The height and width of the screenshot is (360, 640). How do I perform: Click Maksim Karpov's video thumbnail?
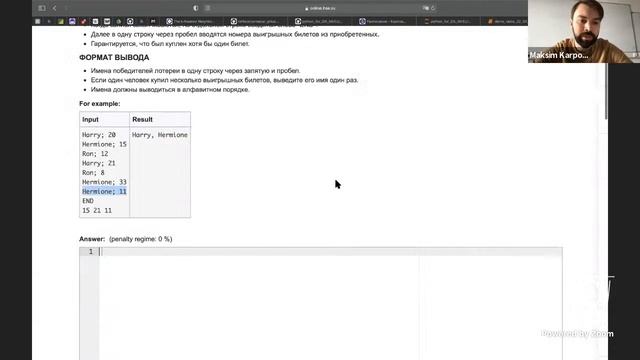pos(584,31)
